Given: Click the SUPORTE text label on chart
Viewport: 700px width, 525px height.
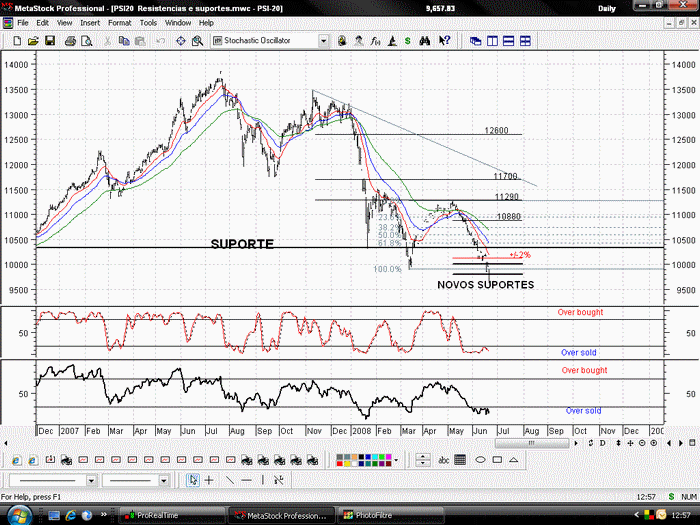Looking at the screenshot, I should point(242,244).
